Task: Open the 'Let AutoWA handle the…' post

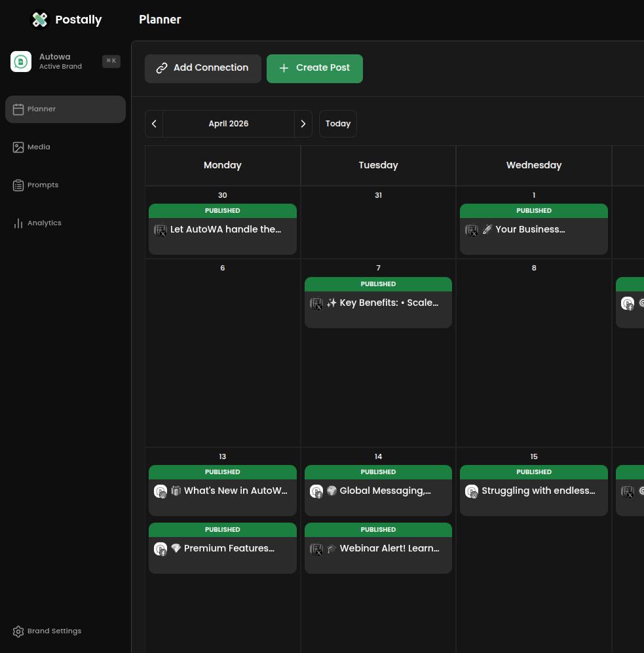Action: coord(223,229)
